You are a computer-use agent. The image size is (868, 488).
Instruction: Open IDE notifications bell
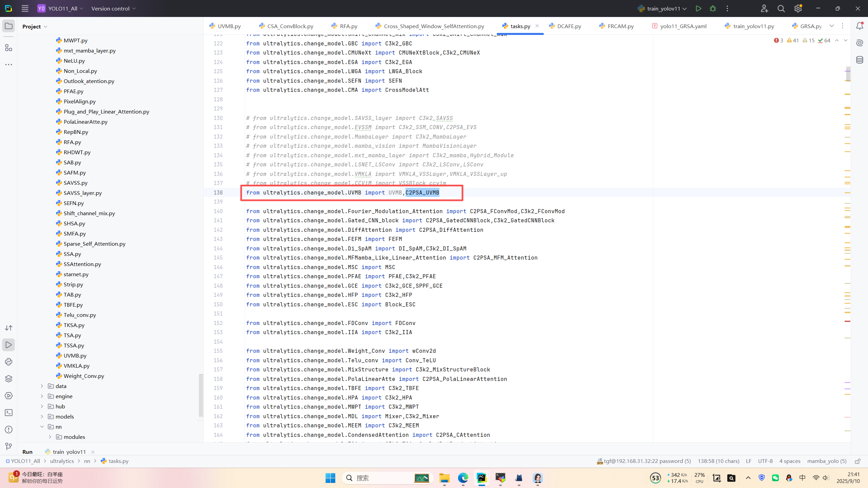click(860, 26)
